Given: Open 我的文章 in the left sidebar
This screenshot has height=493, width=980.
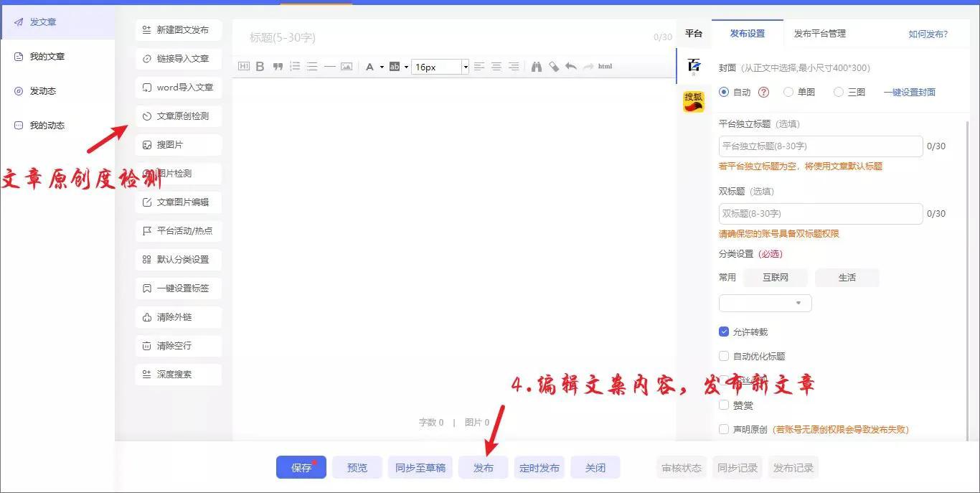Looking at the screenshot, I should [x=45, y=56].
